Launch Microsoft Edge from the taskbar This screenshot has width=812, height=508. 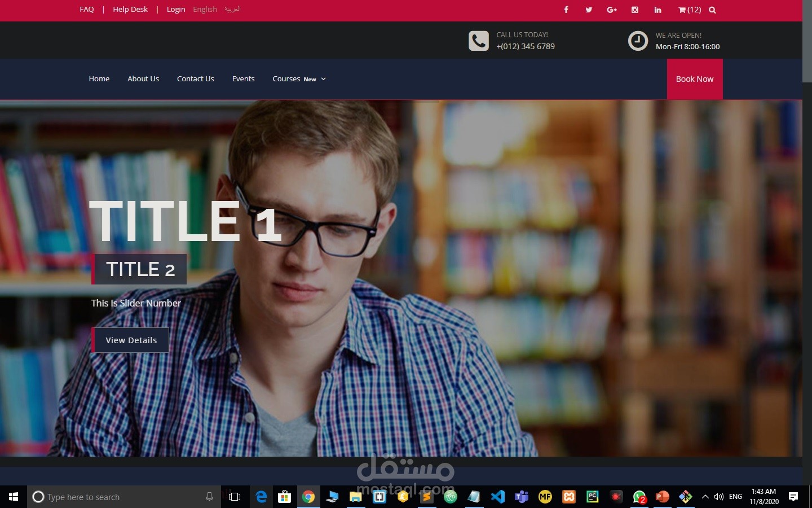pyautogui.click(x=261, y=497)
